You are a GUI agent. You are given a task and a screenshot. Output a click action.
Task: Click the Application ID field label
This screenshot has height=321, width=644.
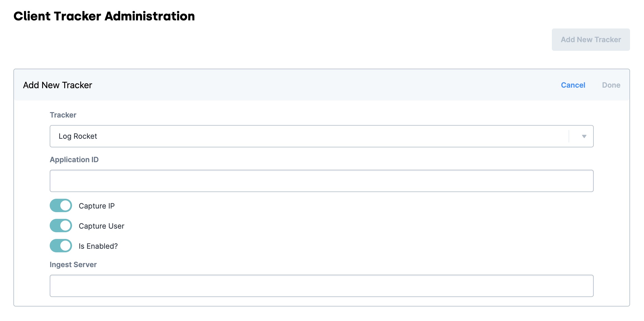pos(74,160)
